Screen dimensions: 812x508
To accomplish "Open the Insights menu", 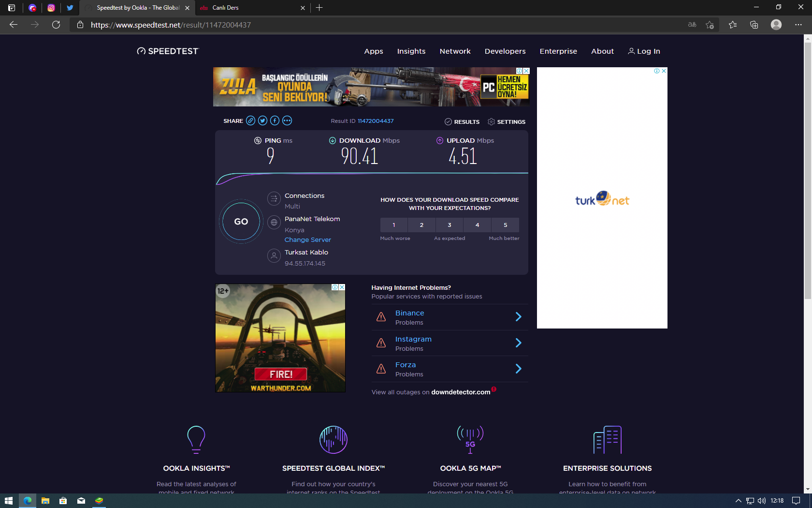I will coord(411,51).
